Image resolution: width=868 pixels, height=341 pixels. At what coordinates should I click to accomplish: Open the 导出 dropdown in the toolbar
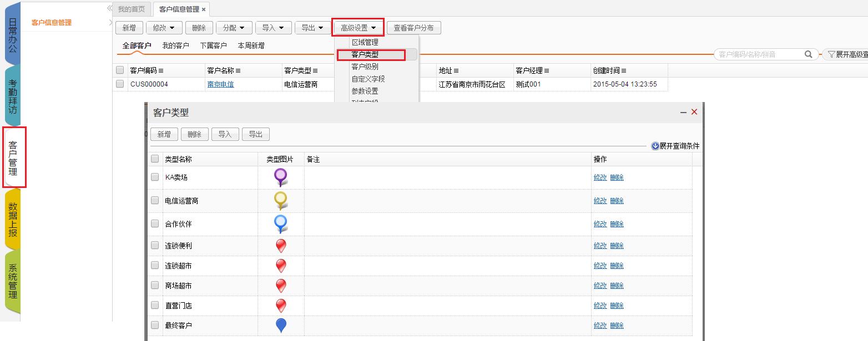pyautogui.click(x=312, y=28)
